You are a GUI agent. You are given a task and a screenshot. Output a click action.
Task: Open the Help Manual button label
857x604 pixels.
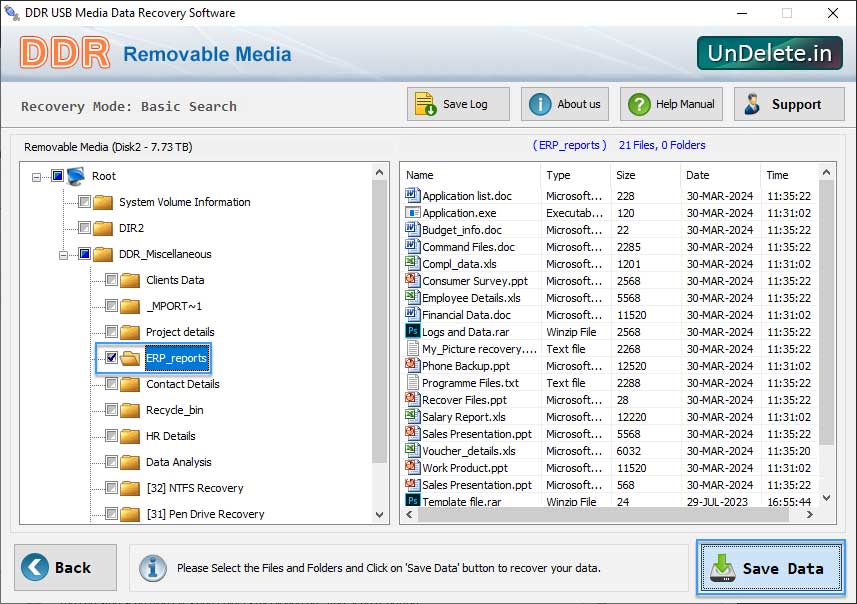[x=685, y=104]
